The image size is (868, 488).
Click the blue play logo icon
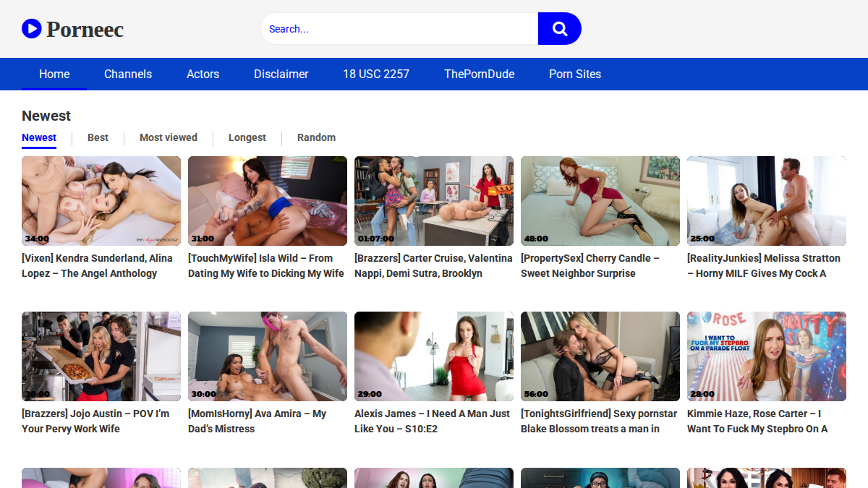[x=31, y=29]
